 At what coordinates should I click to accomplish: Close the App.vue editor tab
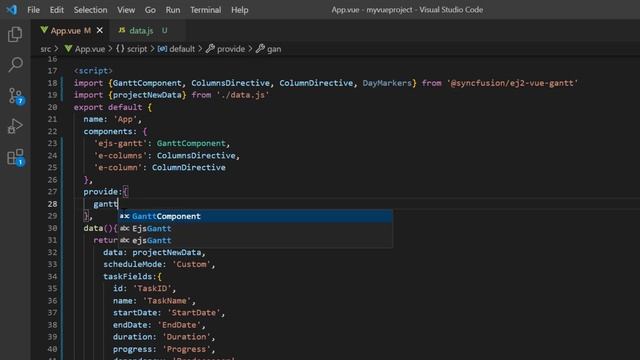pyautogui.click(x=100, y=30)
